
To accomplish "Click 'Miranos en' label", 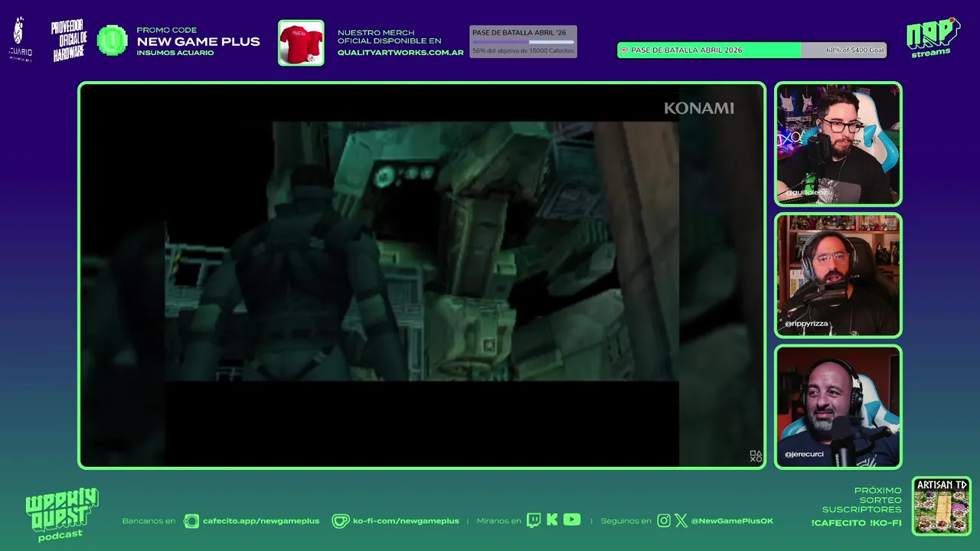I will click(x=498, y=521).
